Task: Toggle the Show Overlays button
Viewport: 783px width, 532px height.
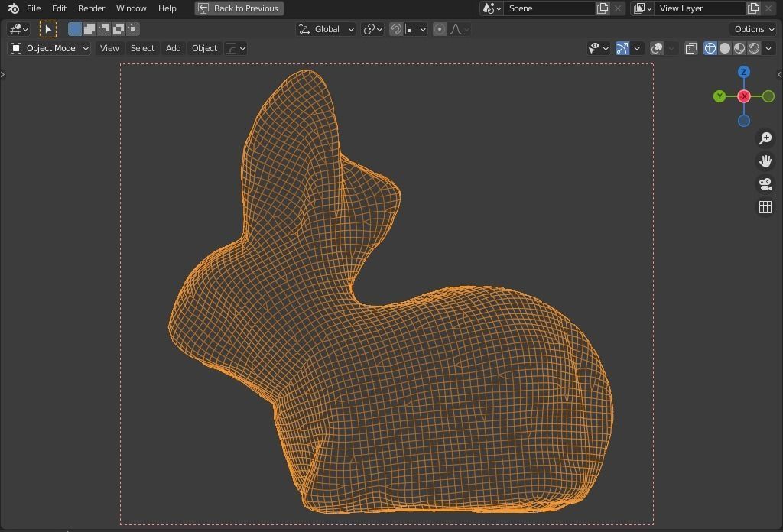Action: coord(657,48)
